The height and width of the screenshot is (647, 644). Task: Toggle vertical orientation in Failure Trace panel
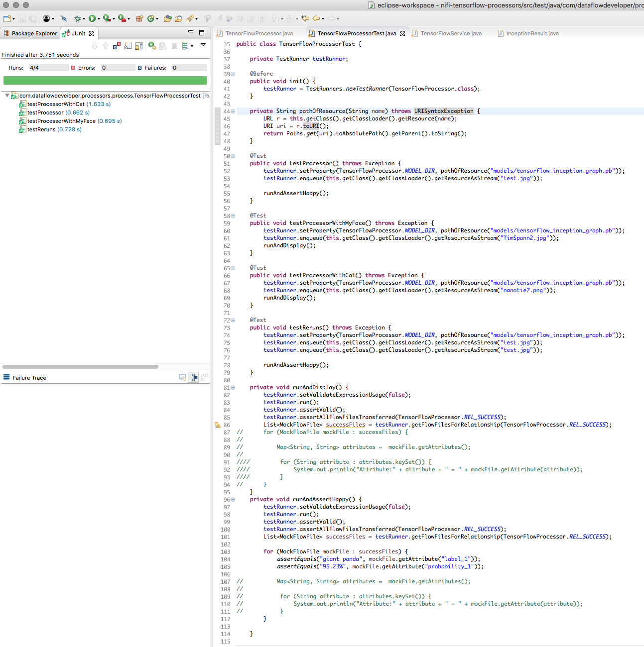click(x=193, y=377)
